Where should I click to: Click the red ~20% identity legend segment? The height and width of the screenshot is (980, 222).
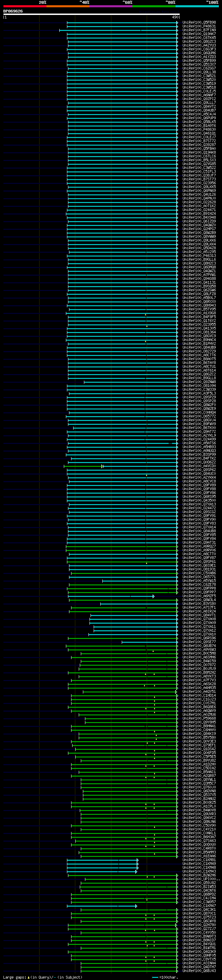pyautogui.click(x=25, y=7)
